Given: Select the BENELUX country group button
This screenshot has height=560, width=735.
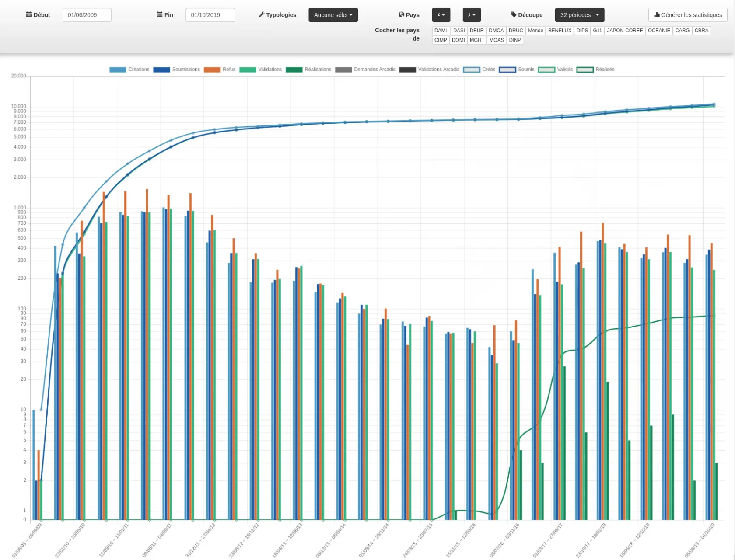Looking at the screenshot, I should click(x=560, y=31).
